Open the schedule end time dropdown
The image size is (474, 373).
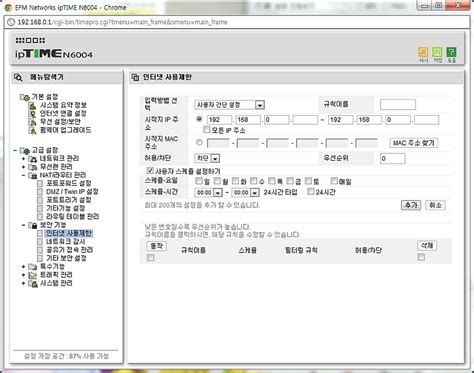click(245, 192)
